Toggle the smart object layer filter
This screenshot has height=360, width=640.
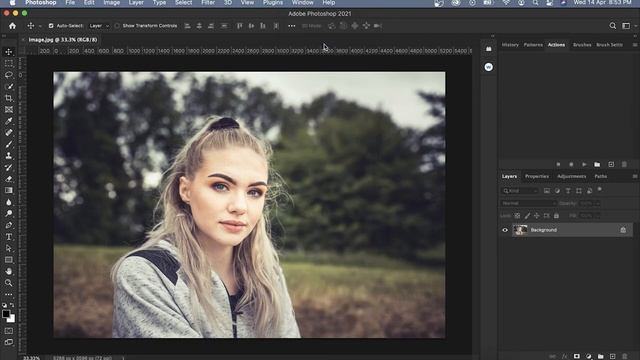[x=589, y=191]
